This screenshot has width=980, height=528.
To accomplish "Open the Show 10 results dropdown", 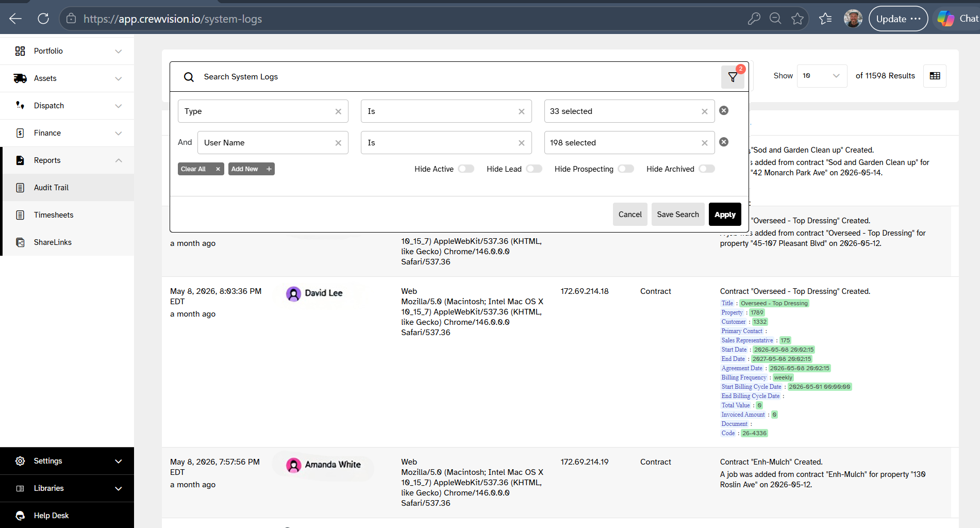I will click(x=822, y=76).
